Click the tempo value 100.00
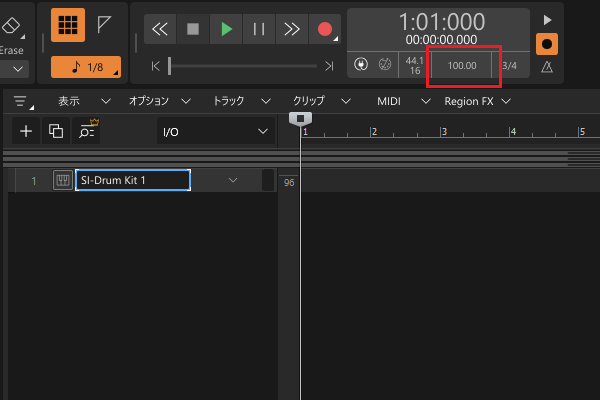The width and height of the screenshot is (600, 400). pyautogui.click(x=462, y=66)
